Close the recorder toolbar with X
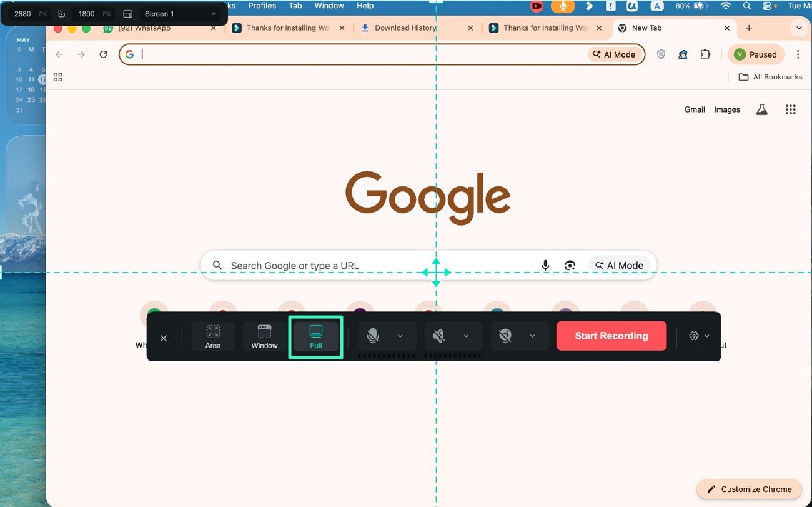This screenshot has height=507, width=812. click(x=164, y=338)
